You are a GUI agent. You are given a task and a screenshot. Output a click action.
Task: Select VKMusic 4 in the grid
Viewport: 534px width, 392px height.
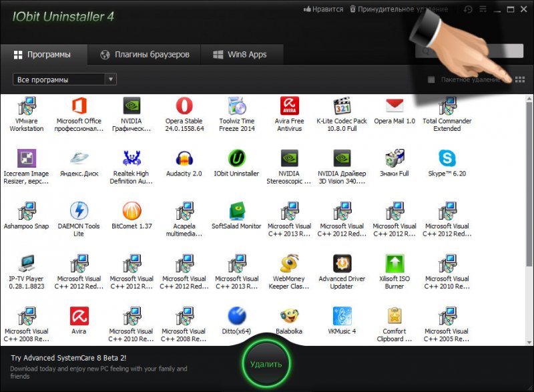(x=342, y=321)
